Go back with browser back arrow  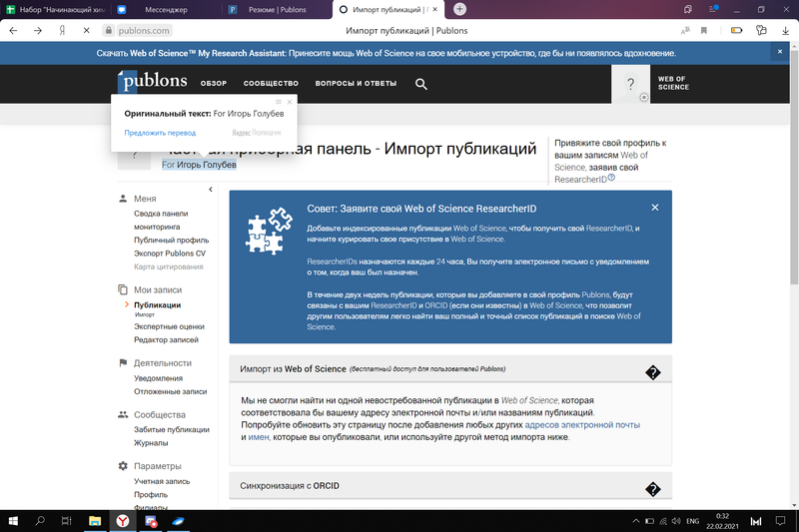pyautogui.click(x=13, y=31)
